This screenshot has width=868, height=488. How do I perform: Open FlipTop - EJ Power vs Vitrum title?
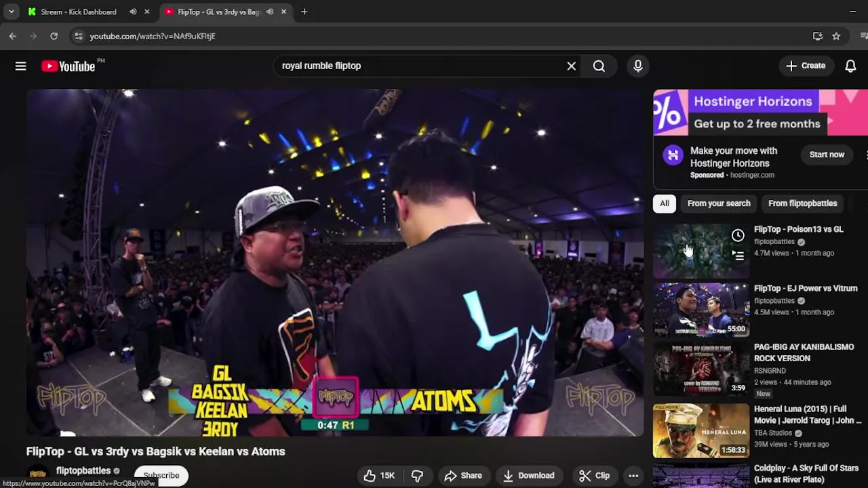pyautogui.click(x=806, y=288)
